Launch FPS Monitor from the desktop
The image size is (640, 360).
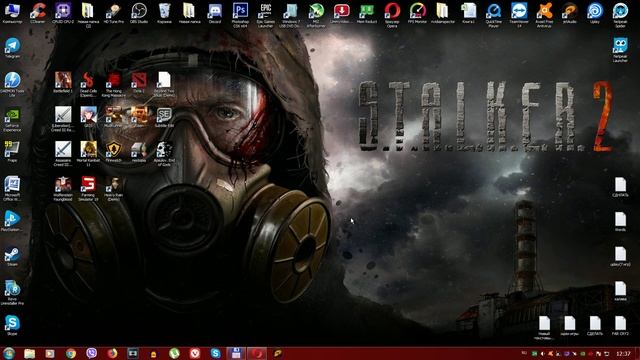(417, 13)
